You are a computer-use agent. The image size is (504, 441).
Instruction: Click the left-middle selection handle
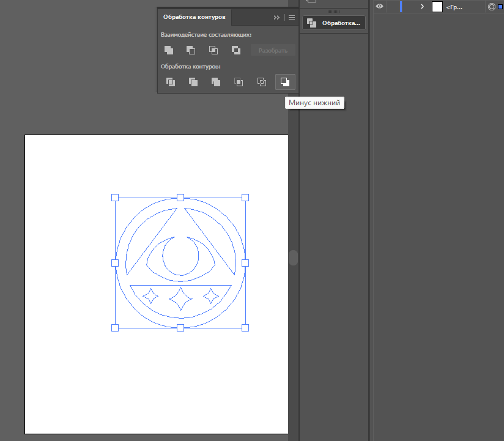(115, 263)
